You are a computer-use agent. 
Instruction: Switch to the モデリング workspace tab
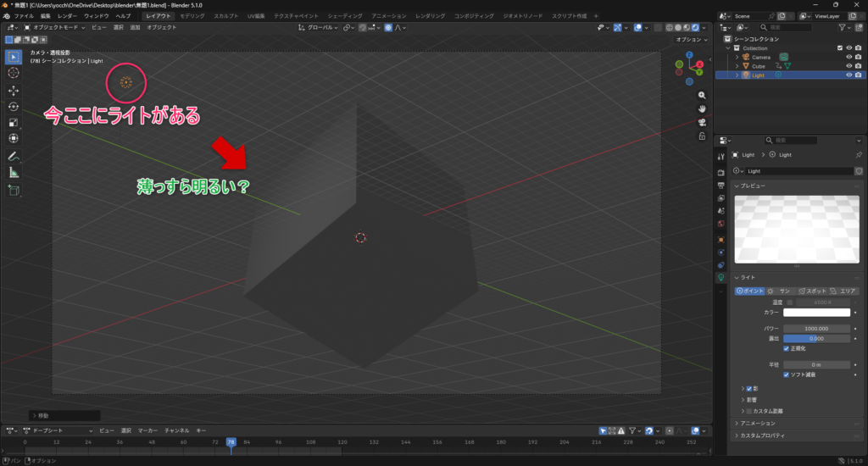coord(192,16)
